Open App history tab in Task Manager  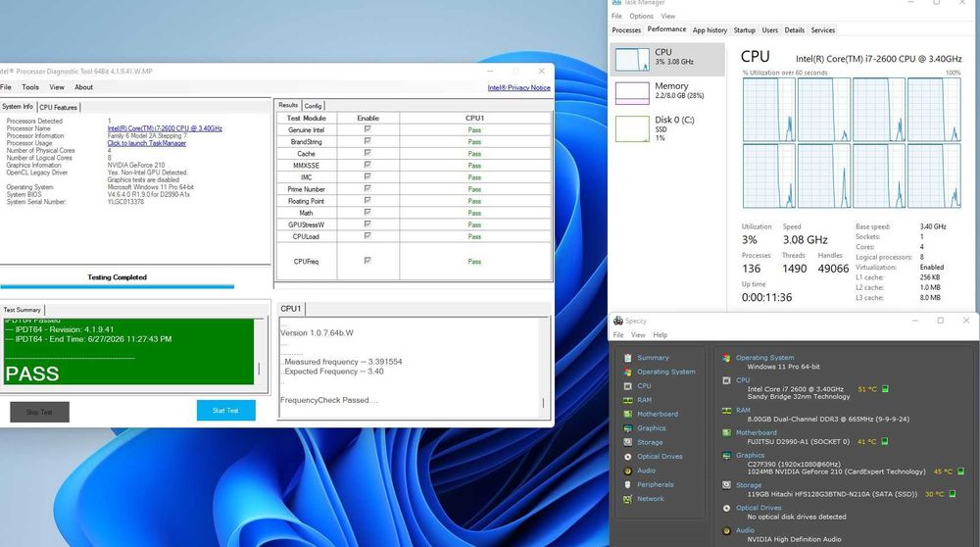tap(710, 30)
